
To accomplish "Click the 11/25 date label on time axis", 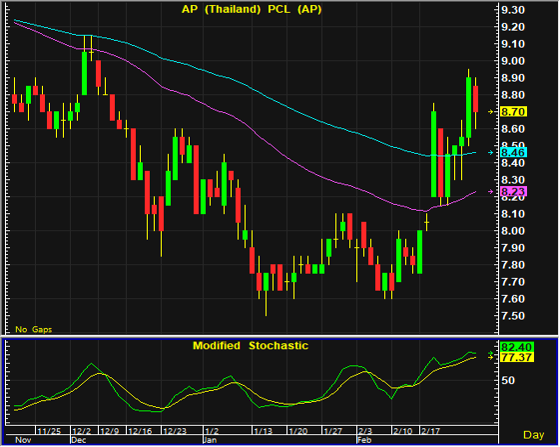I will pos(49,431).
